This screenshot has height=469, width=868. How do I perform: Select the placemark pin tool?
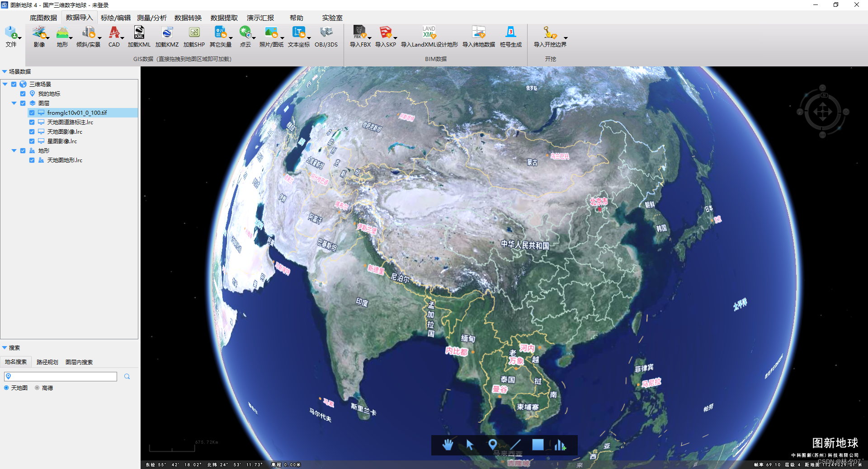coord(492,445)
